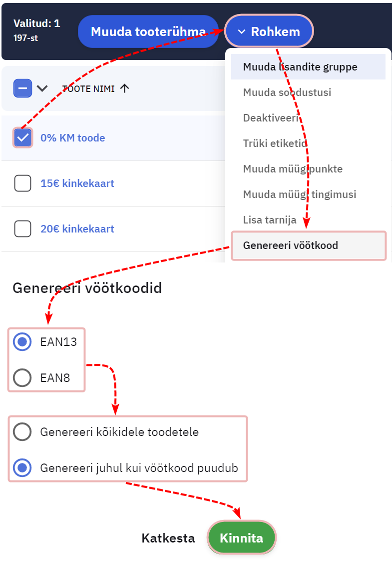Open the 15€ kinkekaart product link
392x563 pixels.
(77, 183)
